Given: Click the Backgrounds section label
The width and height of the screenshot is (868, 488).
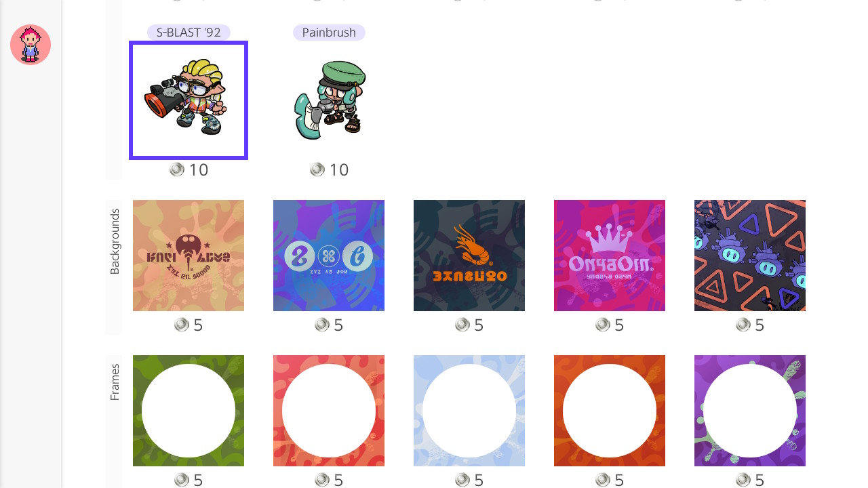Looking at the screenshot, I should point(115,241).
